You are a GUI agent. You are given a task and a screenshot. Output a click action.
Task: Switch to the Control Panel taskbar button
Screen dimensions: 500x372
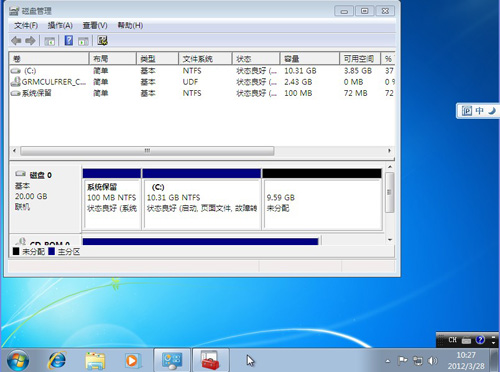(x=172, y=360)
